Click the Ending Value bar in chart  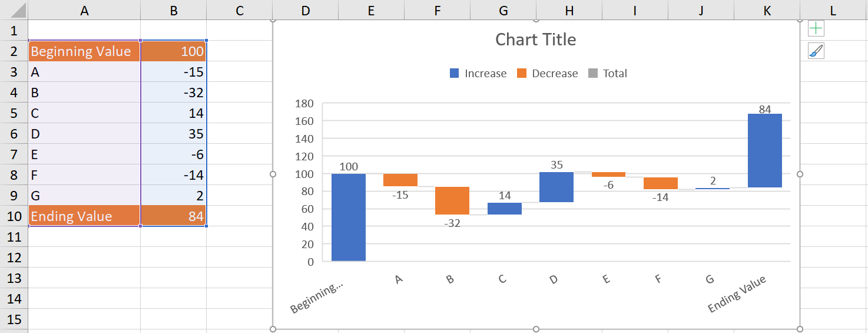coord(764,150)
